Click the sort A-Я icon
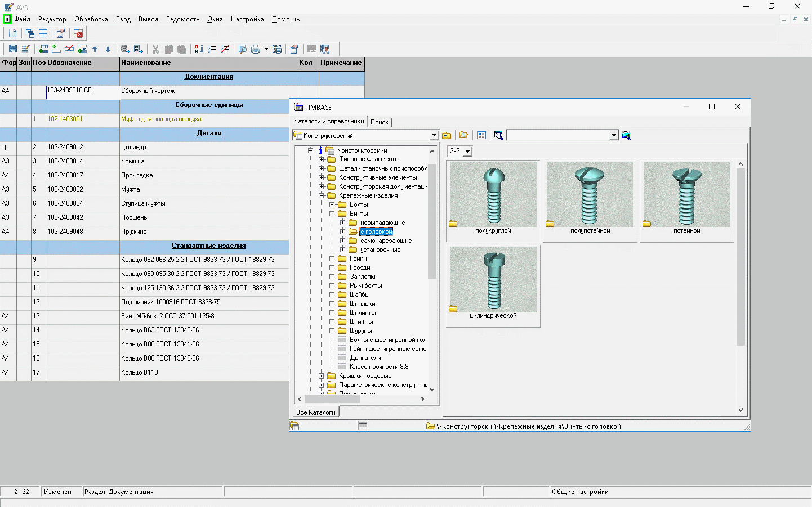812x507 pixels. click(x=199, y=49)
